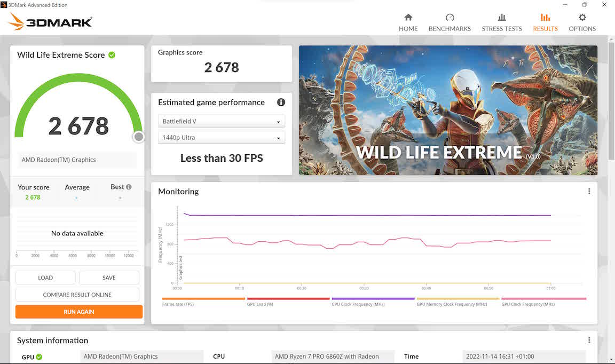The height and width of the screenshot is (364, 615).
Task: Click the info icon beside Best
Action: point(129,187)
